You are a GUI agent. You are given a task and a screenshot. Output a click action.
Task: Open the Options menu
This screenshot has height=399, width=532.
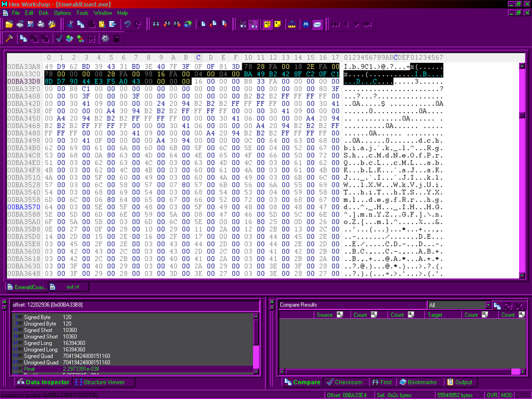pyautogui.click(x=62, y=13)
